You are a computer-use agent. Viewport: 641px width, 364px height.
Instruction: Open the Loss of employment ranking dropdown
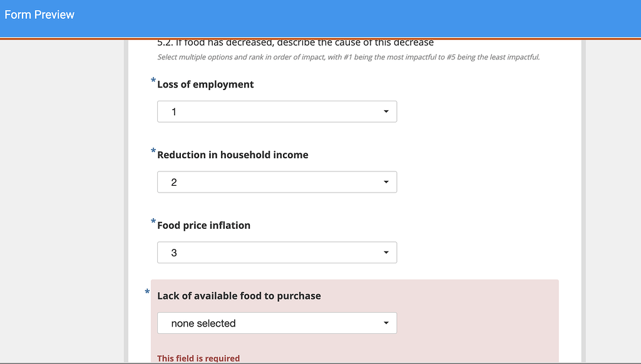point(277,111)
